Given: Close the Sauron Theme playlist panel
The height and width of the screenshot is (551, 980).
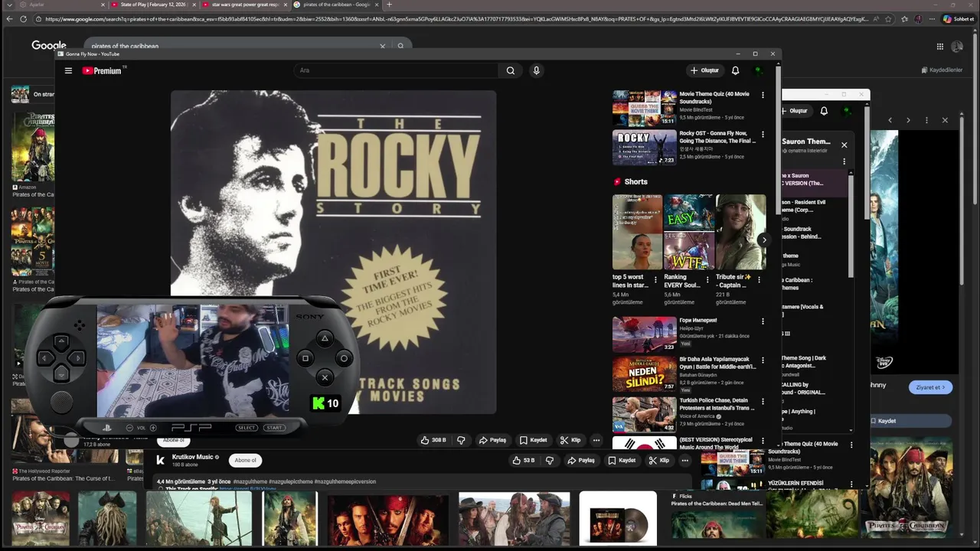Looking at the screenshot, I should coord(844,145).
